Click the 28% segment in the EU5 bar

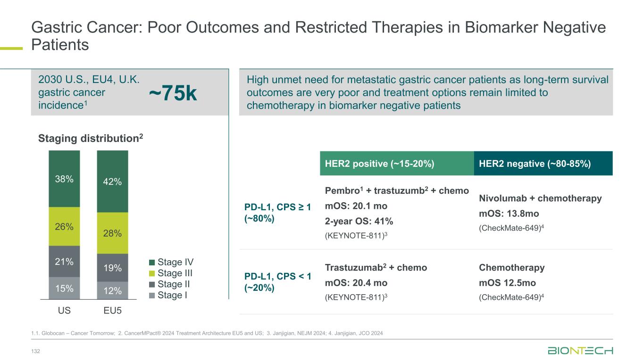(112, 233)
